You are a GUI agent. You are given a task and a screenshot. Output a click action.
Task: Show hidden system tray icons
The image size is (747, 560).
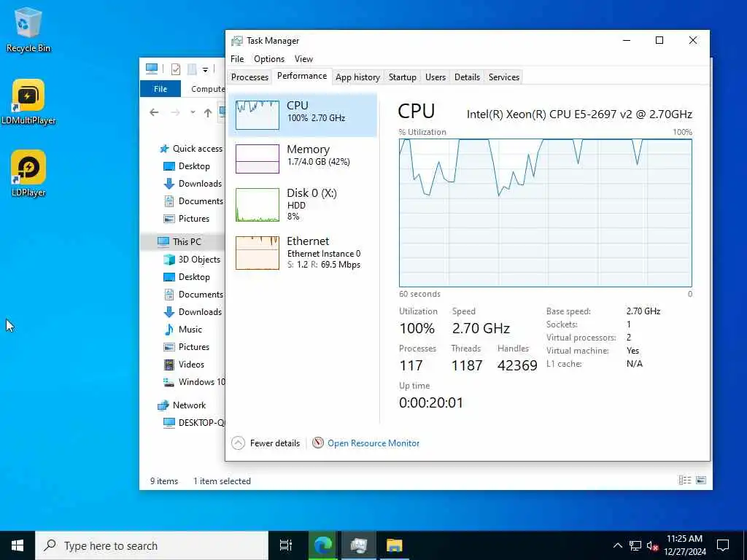(617, 545)
